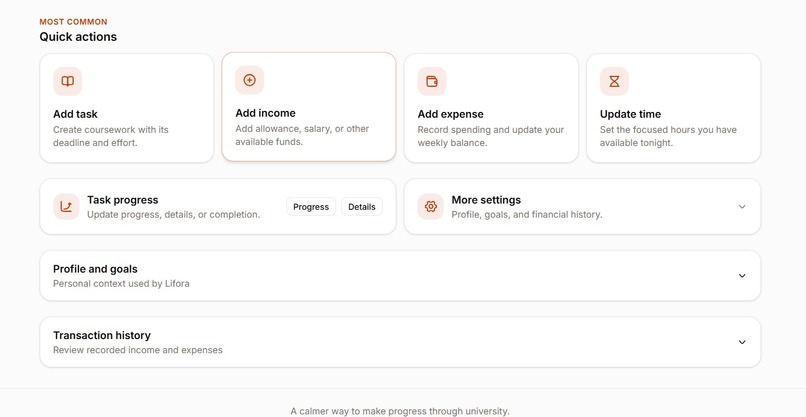Screen dimensions: 806x417
Task: Click 'Record spending and update your weekly balance.' description
Action: (x=490, y=136)
